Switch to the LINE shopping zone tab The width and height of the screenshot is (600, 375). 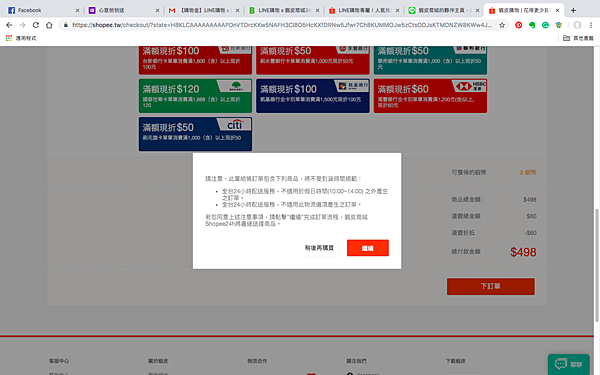coord(364,10)
